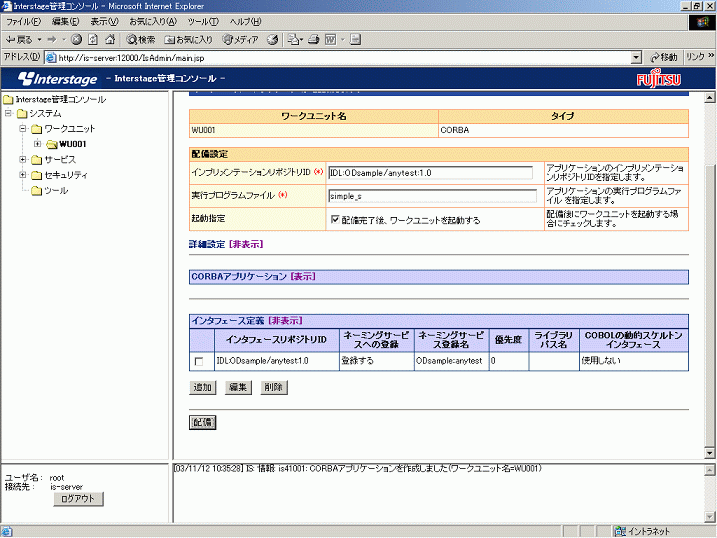Click the Home toolbar icon
717x538 pixels.
tap(110, 40)
